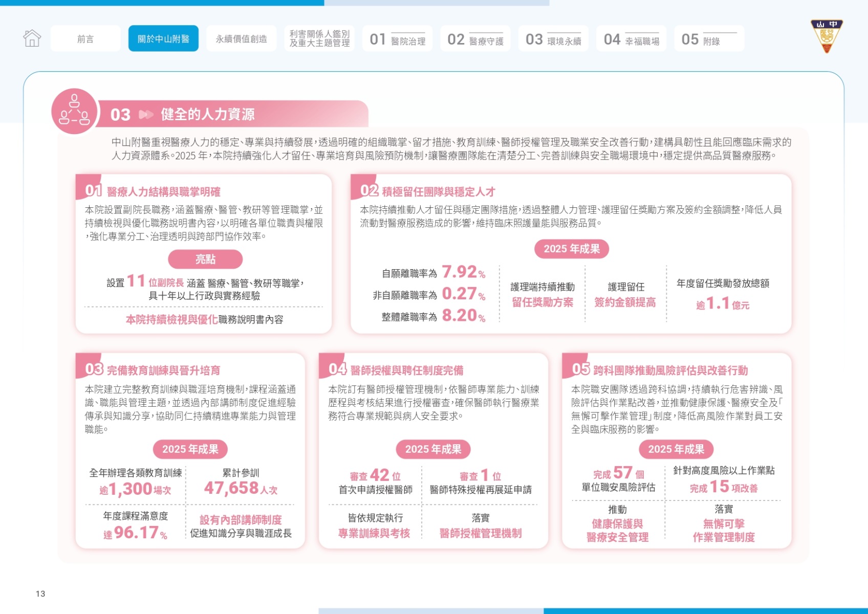Click the 2025 年成果 pill in training card
This screenshot has width=868, height=614.
(x=190, y=449)
